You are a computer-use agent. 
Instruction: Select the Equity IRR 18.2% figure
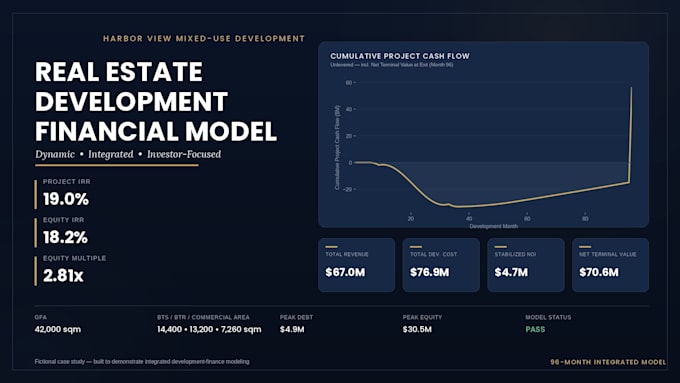coord(65,237)
